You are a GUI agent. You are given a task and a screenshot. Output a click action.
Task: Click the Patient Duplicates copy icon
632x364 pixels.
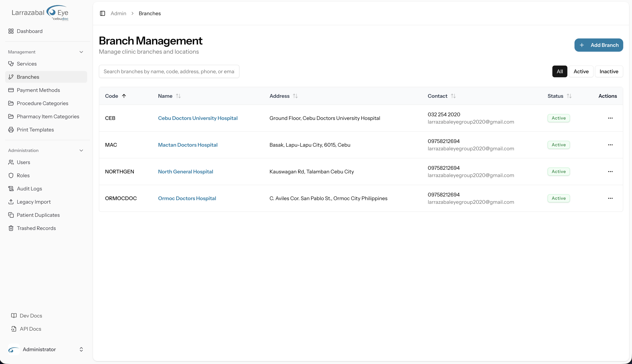tap(11, 215)
